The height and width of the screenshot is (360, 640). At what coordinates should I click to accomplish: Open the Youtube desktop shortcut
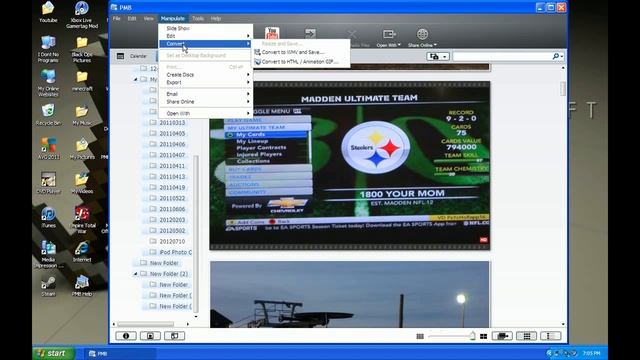[48, 12]
